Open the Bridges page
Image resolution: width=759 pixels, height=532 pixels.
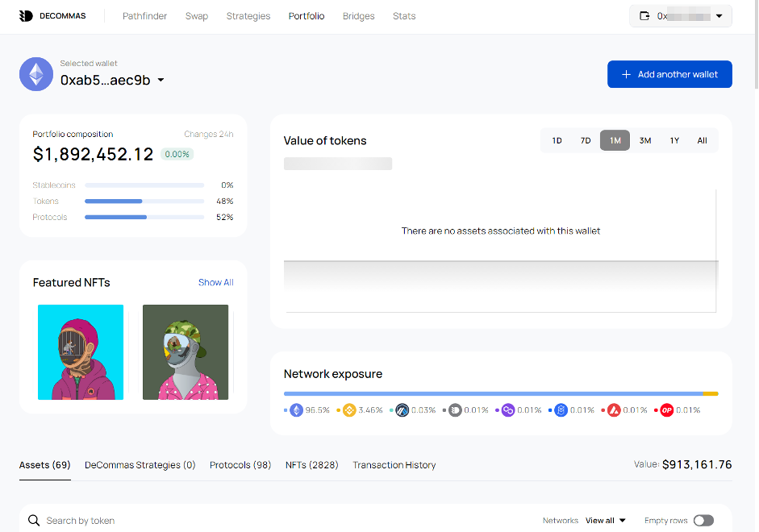(x=359, y=16)
